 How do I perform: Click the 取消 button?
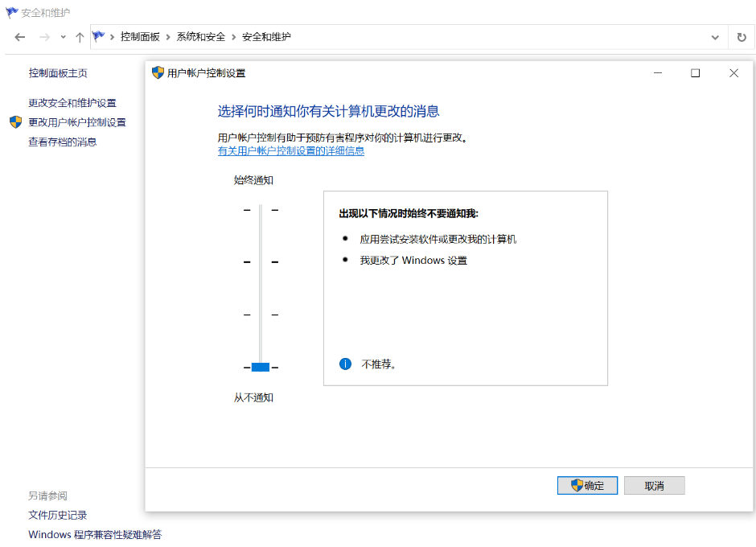[x=654, y=485]
